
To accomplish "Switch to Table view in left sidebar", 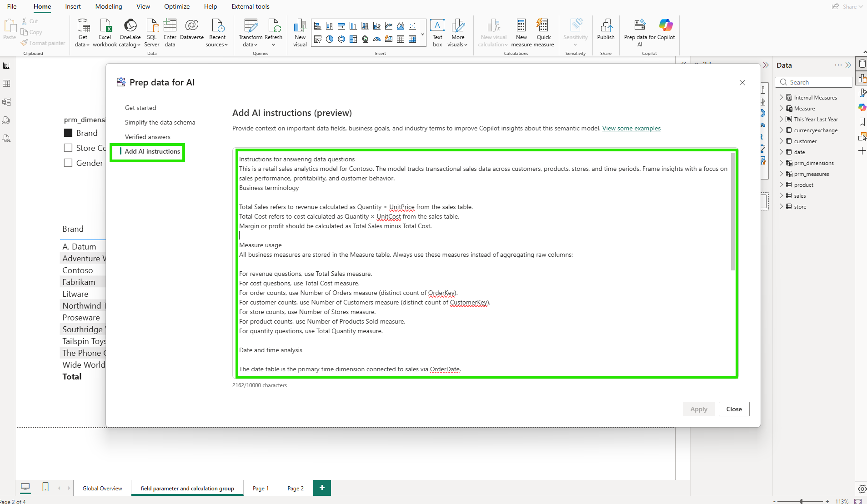I will pos(6,84).
